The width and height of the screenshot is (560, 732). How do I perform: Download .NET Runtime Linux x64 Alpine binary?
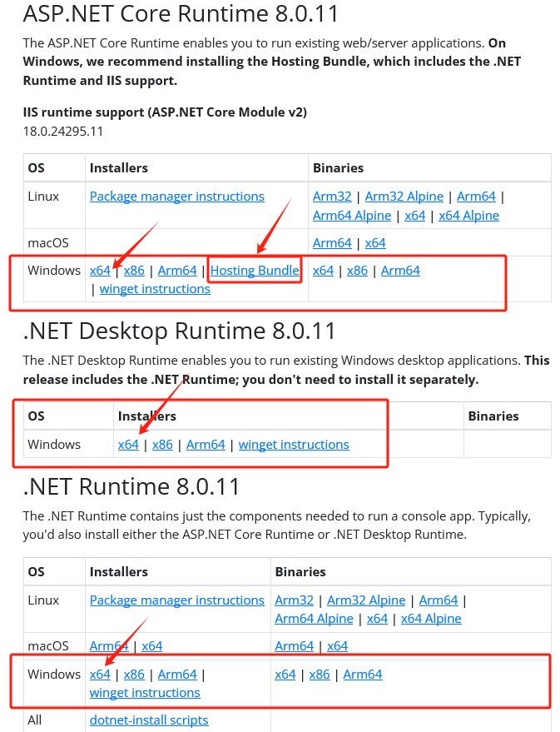coord(431,619)
